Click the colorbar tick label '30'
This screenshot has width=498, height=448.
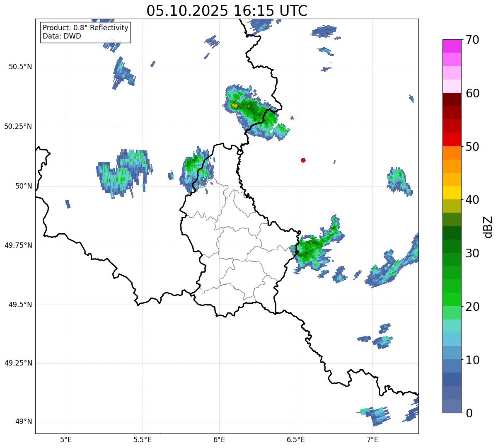click(472, 253)
